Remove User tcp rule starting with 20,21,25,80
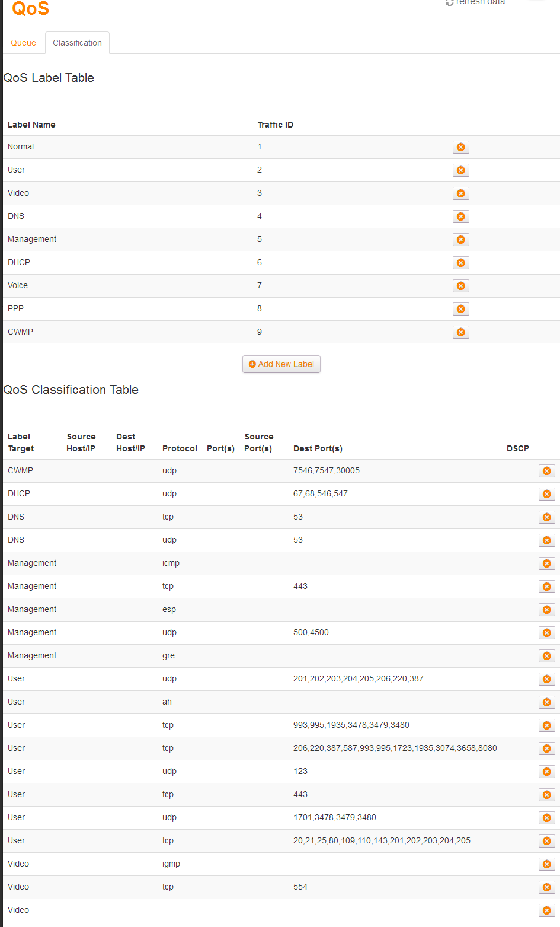Image resolution: width=560 pixels, height=927 pixels. pyautogui.click(x=546, y=841)
